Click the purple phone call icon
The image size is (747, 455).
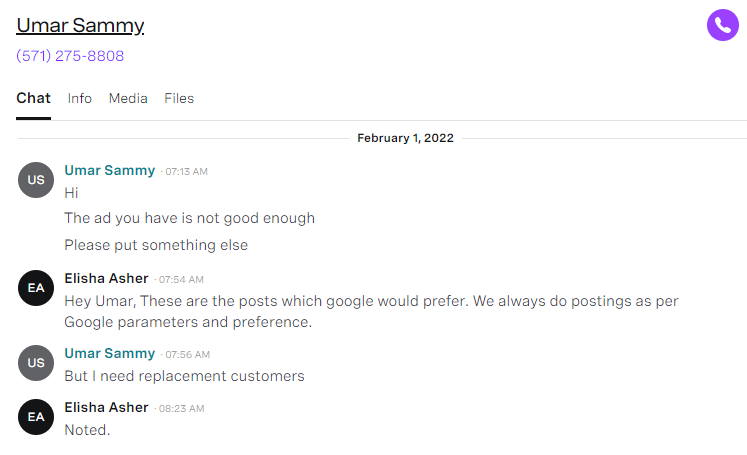pos(722,25)
